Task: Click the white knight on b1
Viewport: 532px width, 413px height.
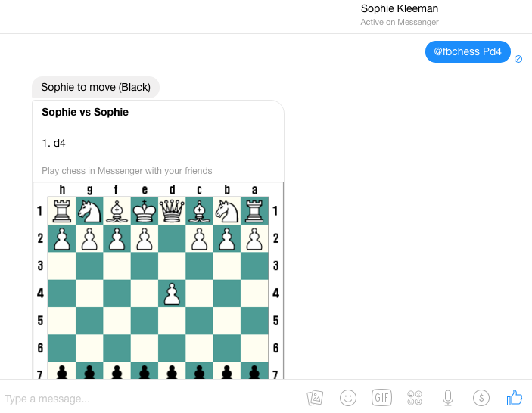Action: pos(226,210)
